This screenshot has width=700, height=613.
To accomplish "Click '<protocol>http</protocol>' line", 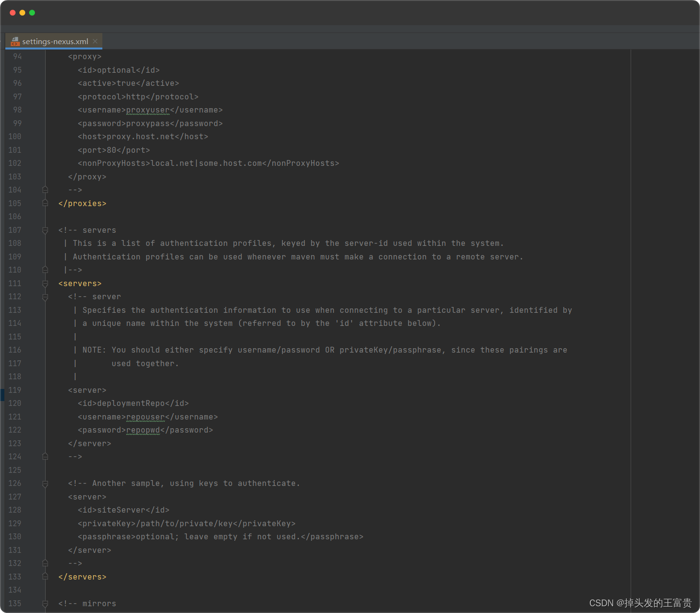I will coord(138,97).
